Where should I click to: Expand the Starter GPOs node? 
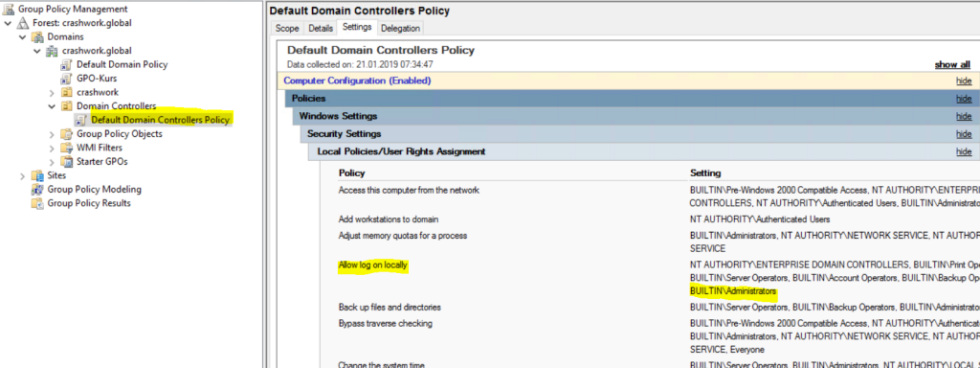(52, 161)
